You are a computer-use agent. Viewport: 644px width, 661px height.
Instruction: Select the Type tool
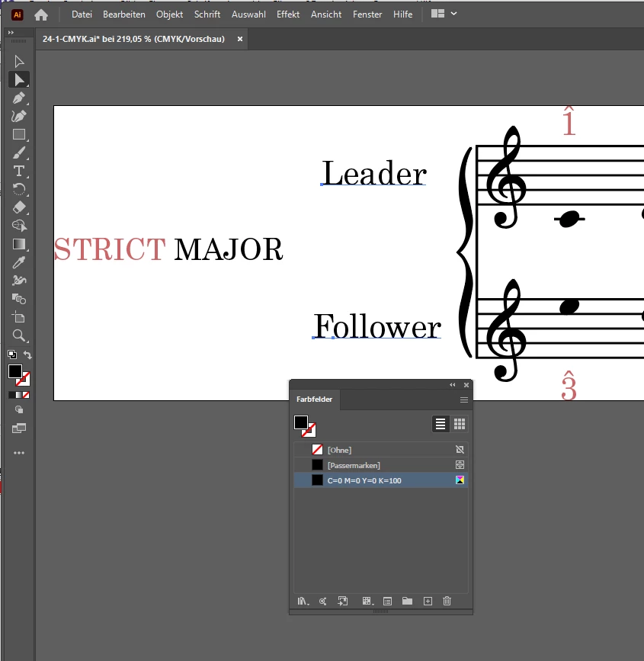click(19, 171)
